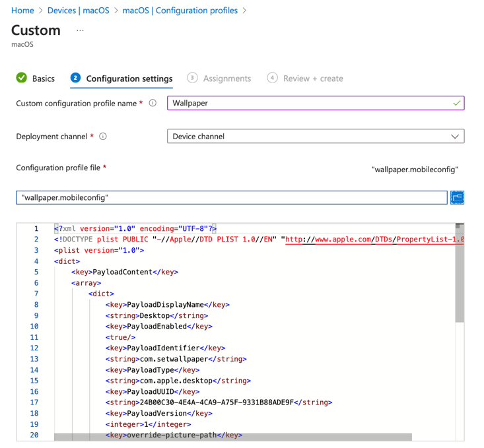Image resolution: width=484 pixels, height=448 pixels.
Task: Click the horizontal scrollbar of the XML editor
Action: click(x=232, y=437)
